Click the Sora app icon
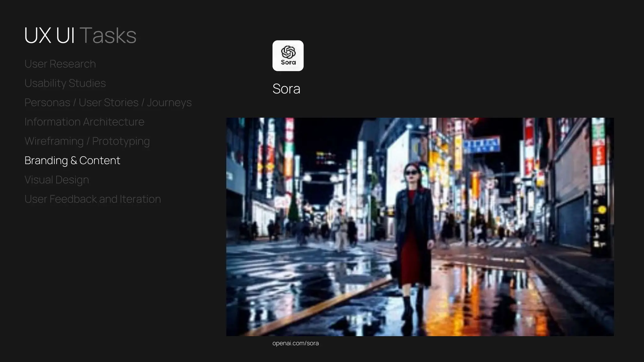Image resolution: width=644 pixels, height=362 pixels. click(x=288, y=56)
